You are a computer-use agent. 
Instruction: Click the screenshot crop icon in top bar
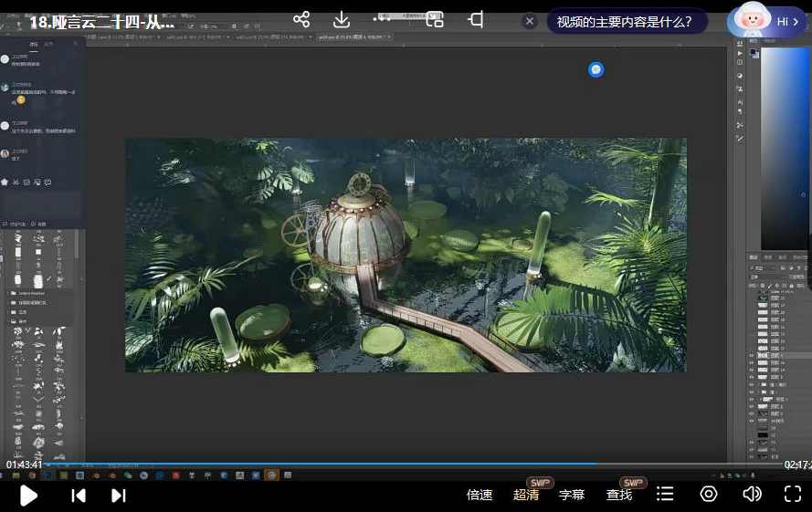tap(475, 20)
